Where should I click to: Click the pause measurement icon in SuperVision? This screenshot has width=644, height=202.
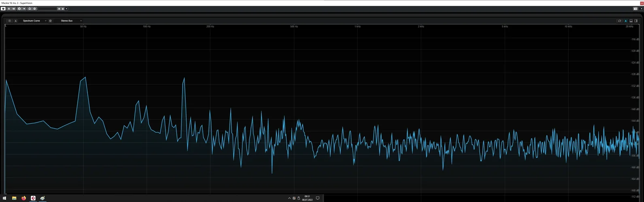[10, 21]
